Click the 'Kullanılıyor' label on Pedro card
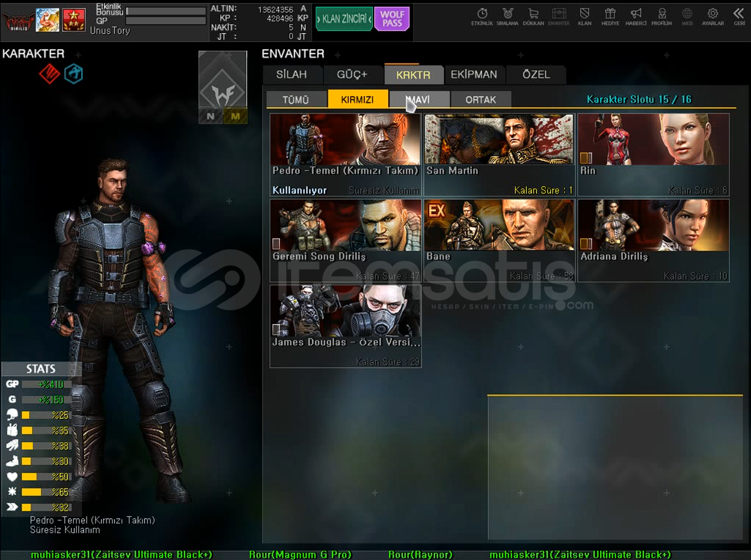 click(x=299, y=190)
